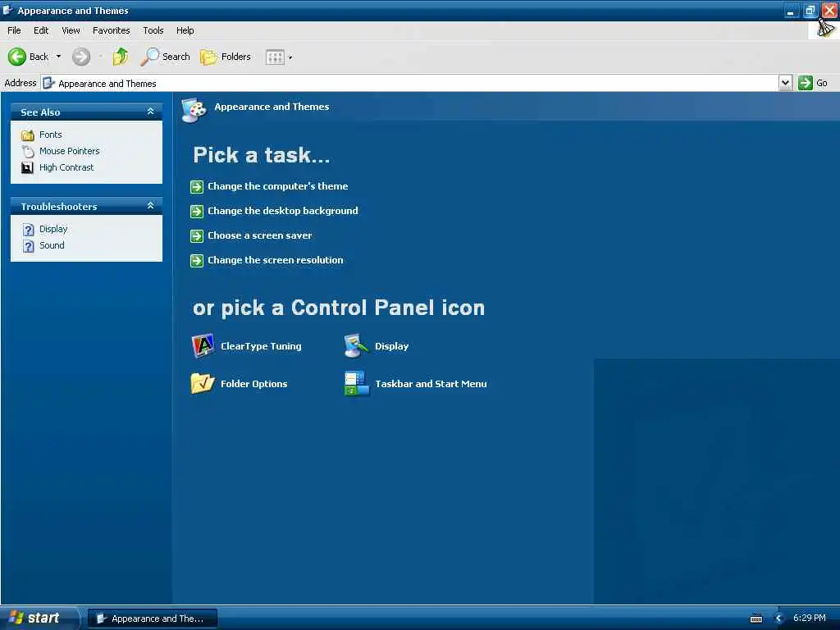Collapse the See Also panel

coord(151,112)
